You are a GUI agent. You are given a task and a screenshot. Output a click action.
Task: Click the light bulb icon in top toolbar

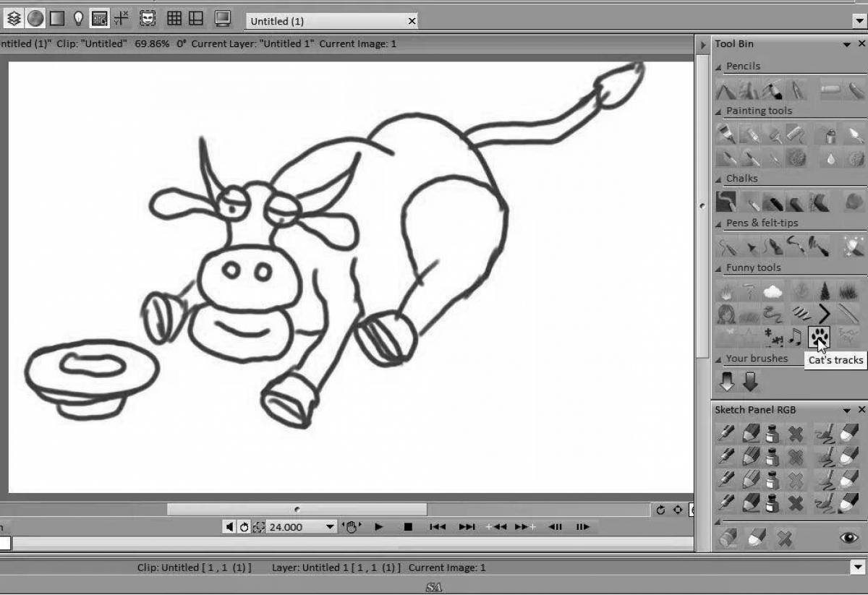tap(78, 18)
